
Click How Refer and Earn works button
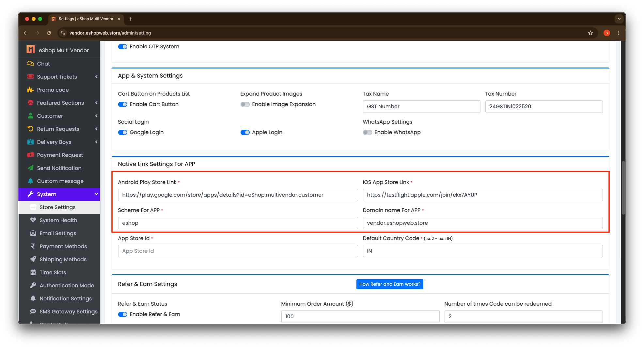tap(390, 284)
